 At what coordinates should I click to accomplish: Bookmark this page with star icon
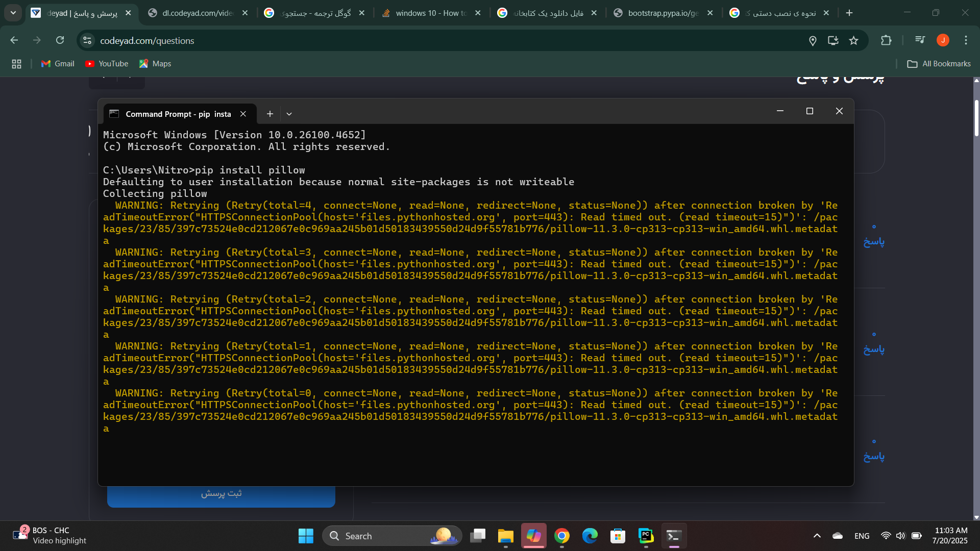pos(853,40)
